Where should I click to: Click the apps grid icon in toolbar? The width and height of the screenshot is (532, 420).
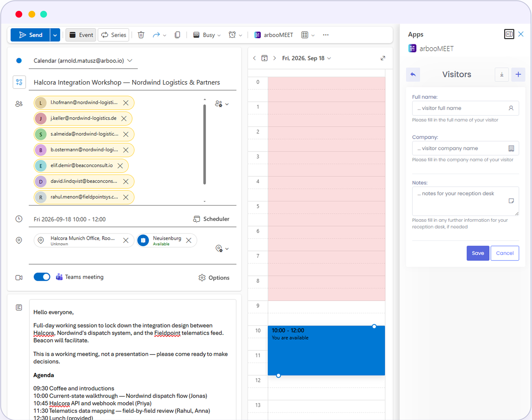(305, 35)
